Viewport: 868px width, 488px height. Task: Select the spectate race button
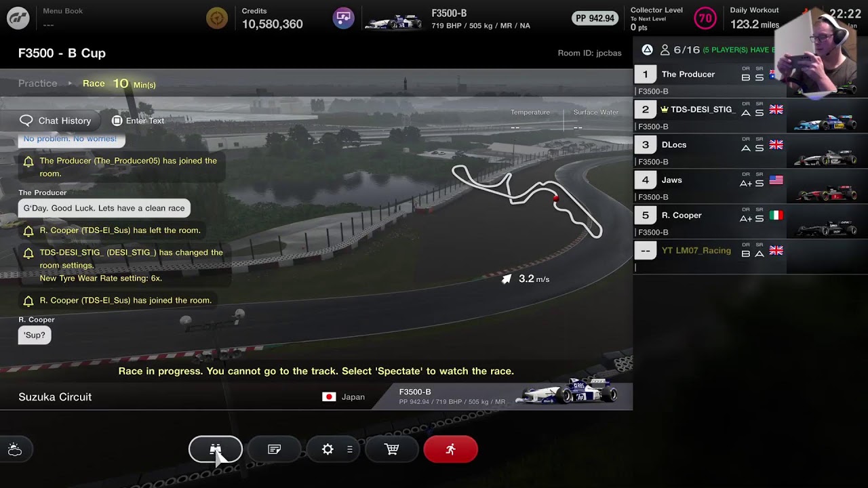coord(216,449)
